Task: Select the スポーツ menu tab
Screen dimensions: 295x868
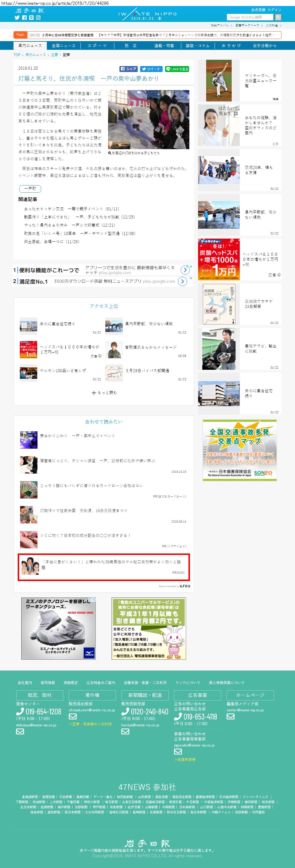Action: point(97,46)
